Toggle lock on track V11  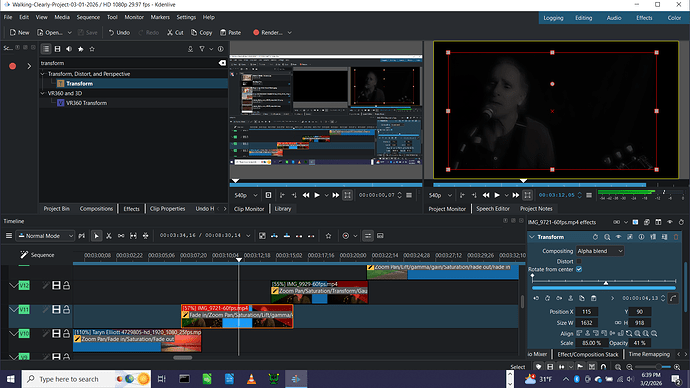(x=66, y=310)
